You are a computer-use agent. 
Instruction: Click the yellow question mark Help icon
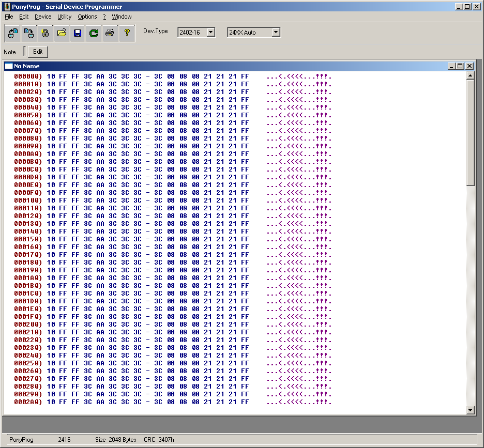tap(127, 33)
